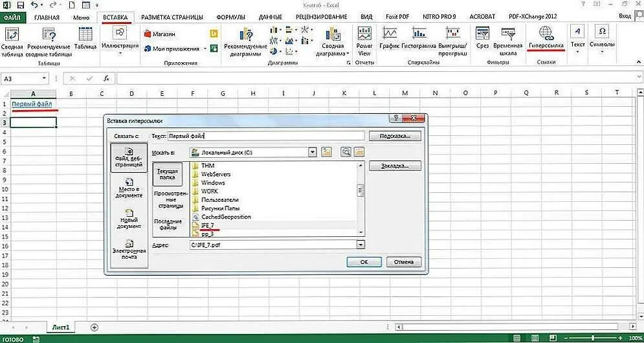Image resolution: width=644 pixels, height=343 pixels.
Task: Open the dialog help question mark
Action: (x=394, y=118)
